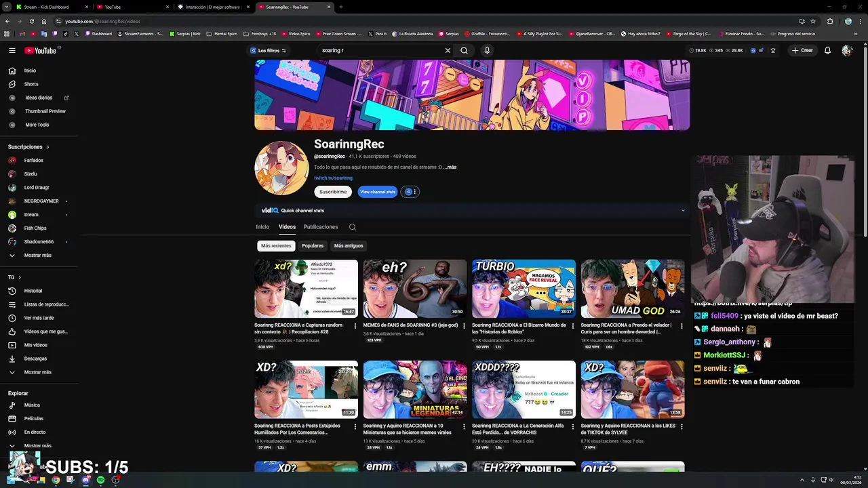
Task: Open Mis vídeos in the sidebar
Action: (28, 345)
